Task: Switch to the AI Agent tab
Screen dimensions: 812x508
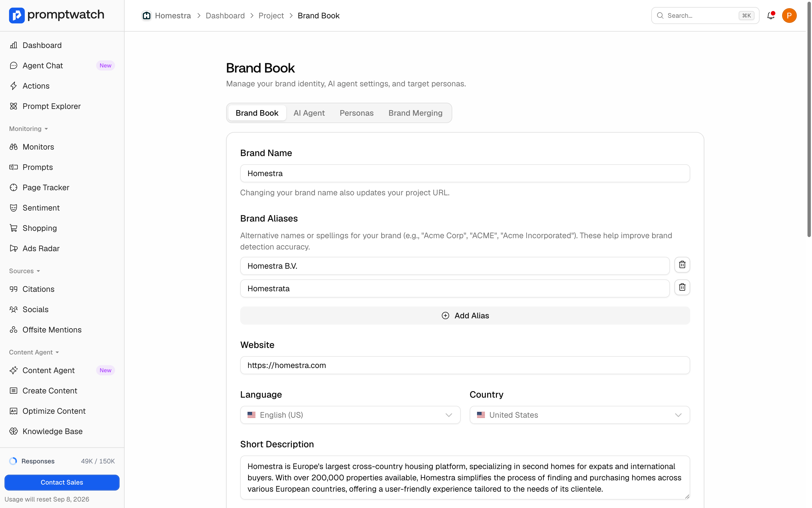Action: [x=309, y=113]
